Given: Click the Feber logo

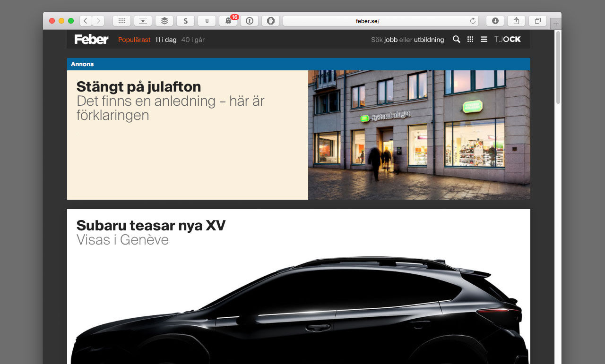Looking at the screenshot, I should click(x=91, y=40).
